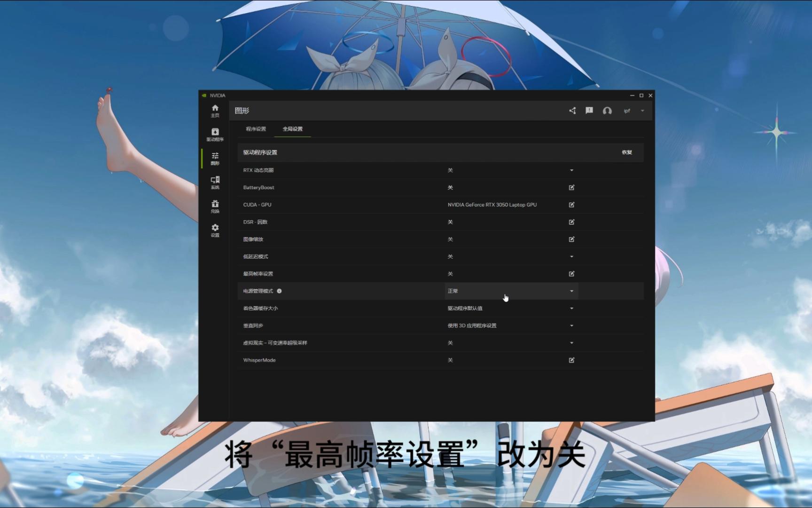Expand the RTX 动态亮丽 dropdown
Viewport: 812px width, 508px height.
pos(572,170)
